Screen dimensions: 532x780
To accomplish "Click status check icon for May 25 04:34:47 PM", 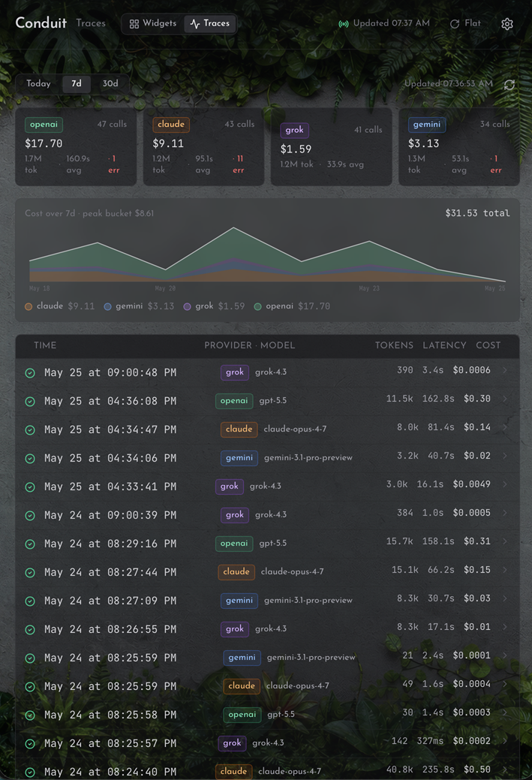I will 30,430.
